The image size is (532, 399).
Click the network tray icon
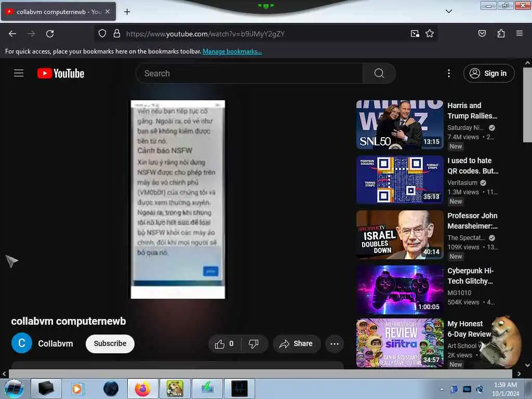(x=467, y=389)
